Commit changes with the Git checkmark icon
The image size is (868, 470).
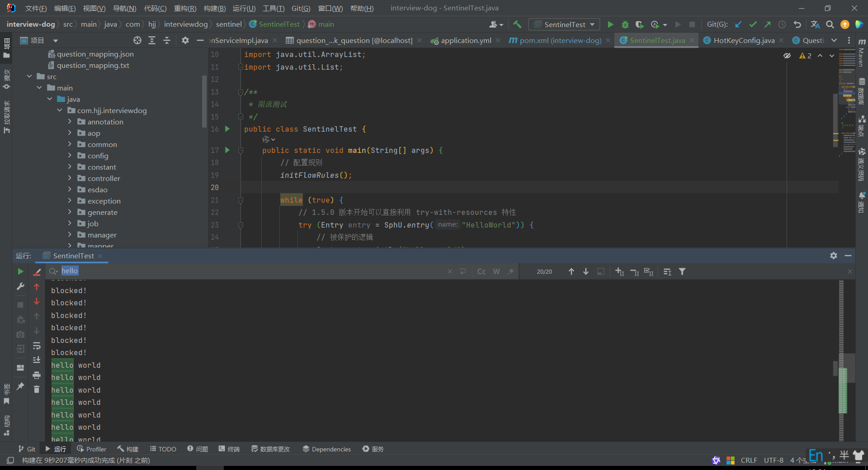(x=753, y=24)
